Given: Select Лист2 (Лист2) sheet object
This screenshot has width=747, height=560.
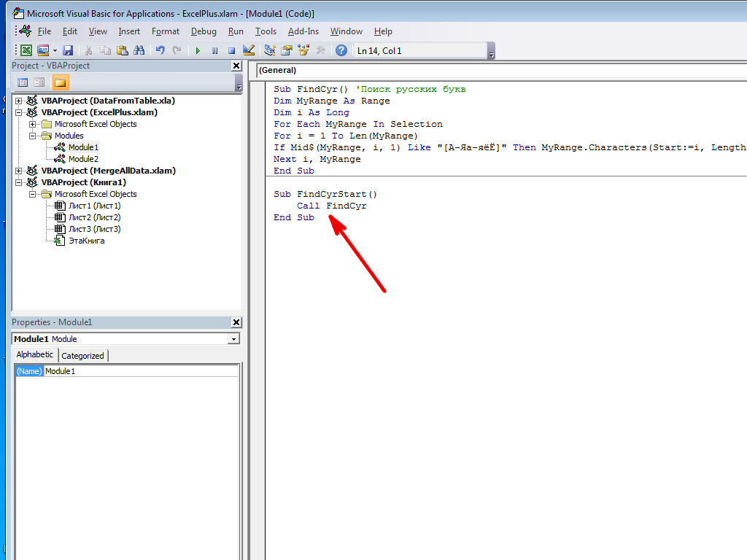Looking at the screenshot, I should [x=95, y=217].
